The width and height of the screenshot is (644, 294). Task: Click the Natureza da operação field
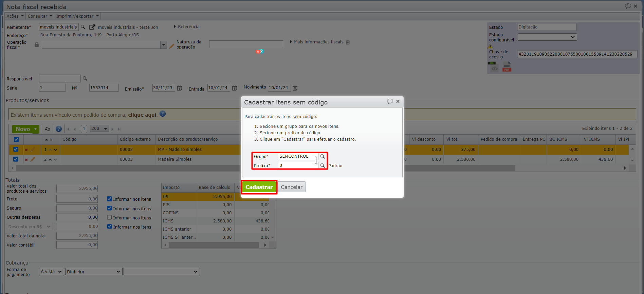pyautogui.click(x=246, y=44)
